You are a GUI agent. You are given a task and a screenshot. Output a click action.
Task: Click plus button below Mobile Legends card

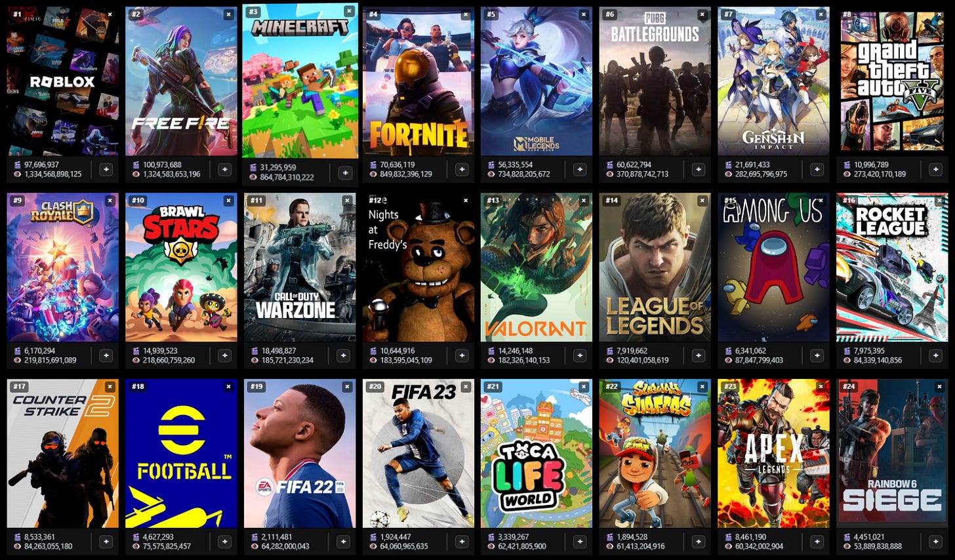580,169
